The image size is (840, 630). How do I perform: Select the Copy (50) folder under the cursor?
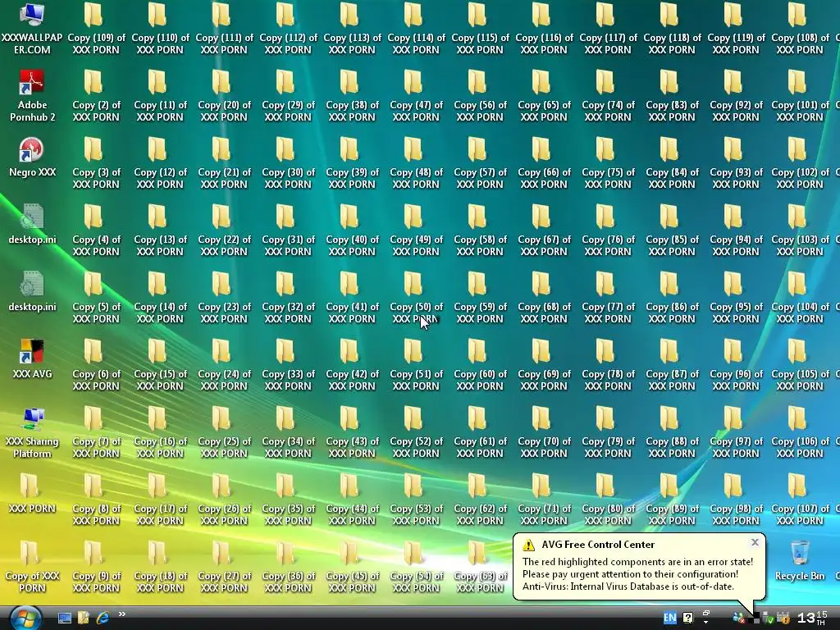416,297
